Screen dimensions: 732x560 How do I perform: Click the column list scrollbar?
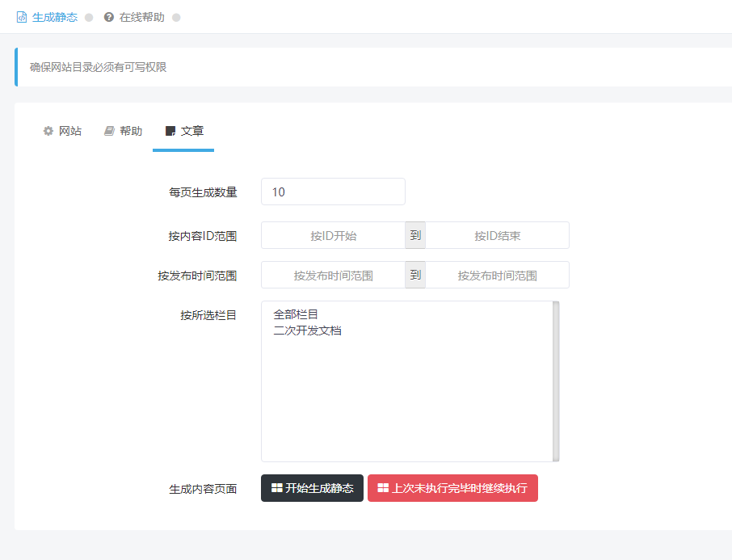tap(556, 381)
